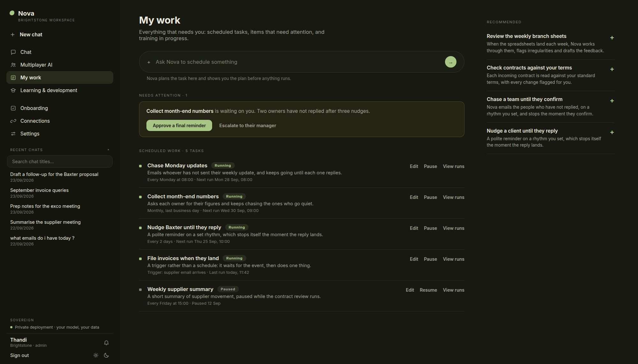638x364 pixels.
Task: Pause the File invoices when they land task
Action: (x=430, y=259)
